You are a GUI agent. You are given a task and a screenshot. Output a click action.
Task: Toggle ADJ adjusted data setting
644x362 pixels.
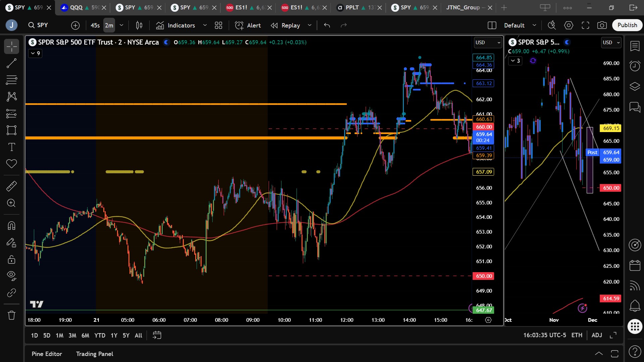click(597, 335)
